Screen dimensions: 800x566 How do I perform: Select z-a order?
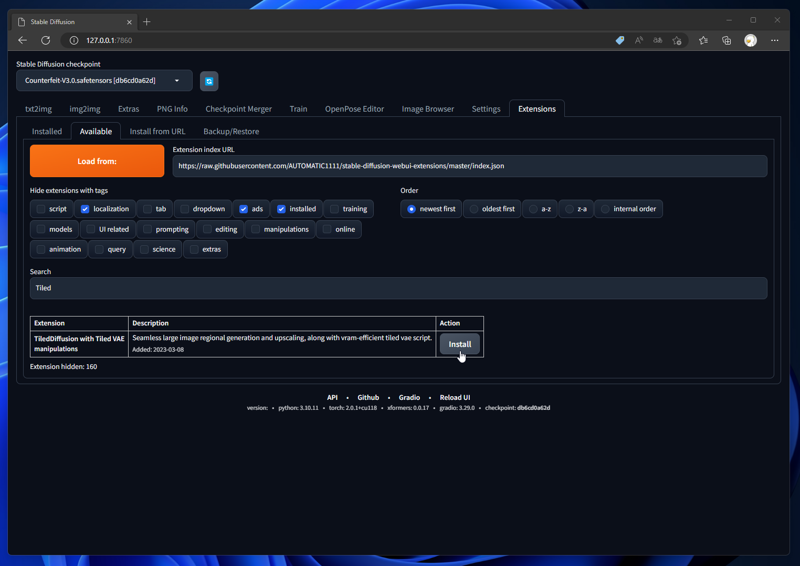(569, 209)
